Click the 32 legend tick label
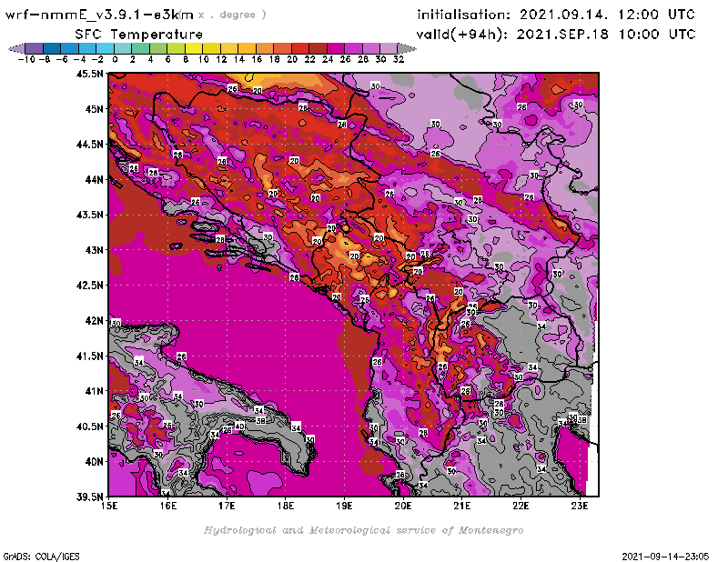 click(399, 59)
